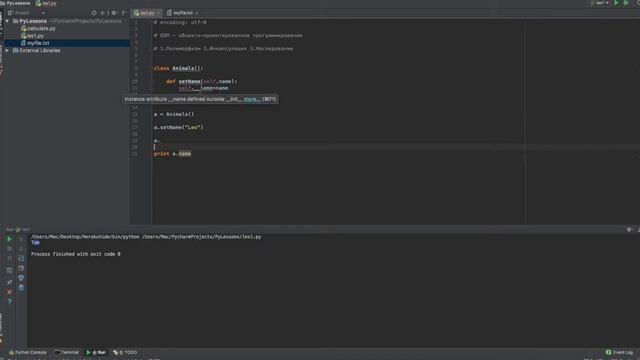Switch to the myfile.txt editor tab

180,13
